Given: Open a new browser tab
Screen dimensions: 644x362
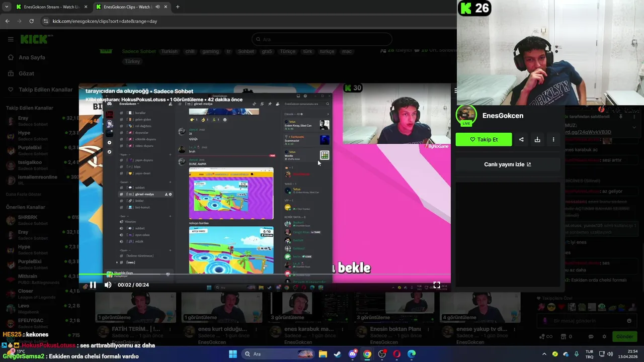Looking at the screenshot, I should point(178,7).
